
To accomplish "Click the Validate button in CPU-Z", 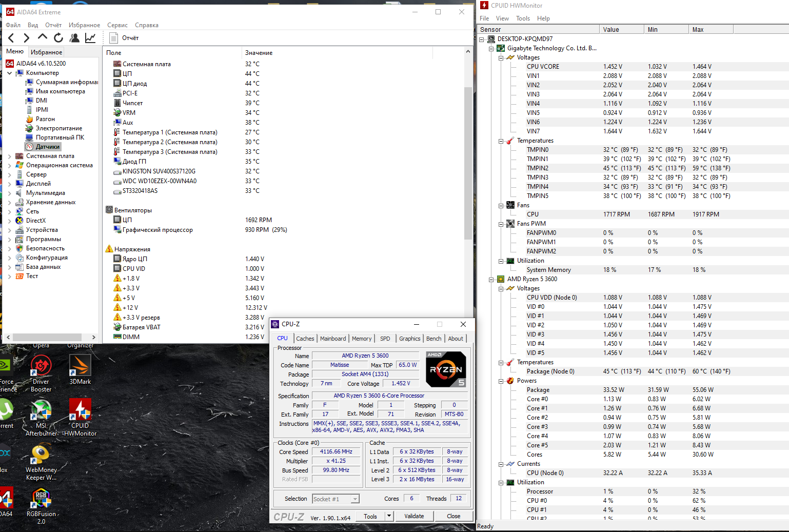I will click(414, 516).
